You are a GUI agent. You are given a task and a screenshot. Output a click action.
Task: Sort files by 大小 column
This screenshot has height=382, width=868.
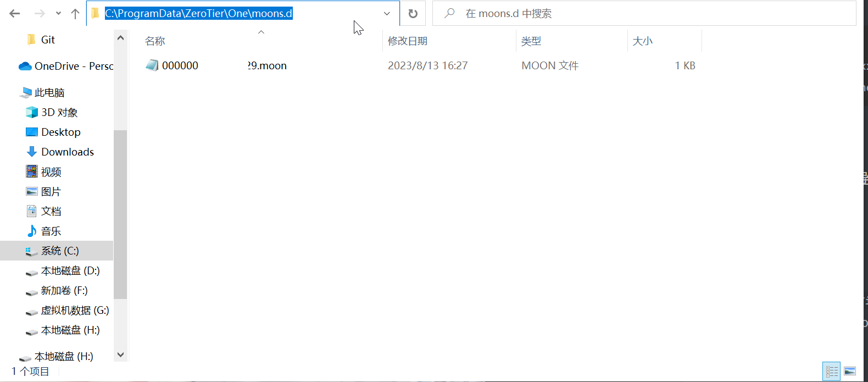[x=643, y=41]
